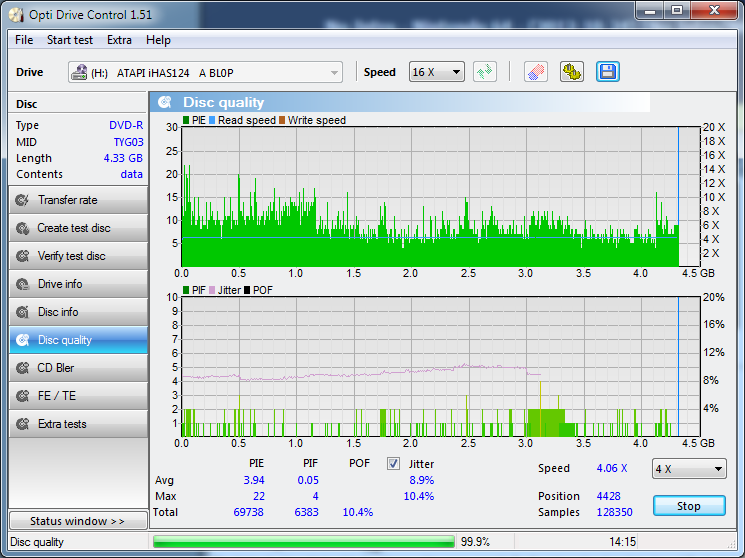Click the PIE error chart area
This screenshot has width=745, height=558.
[x=440, y=197]
